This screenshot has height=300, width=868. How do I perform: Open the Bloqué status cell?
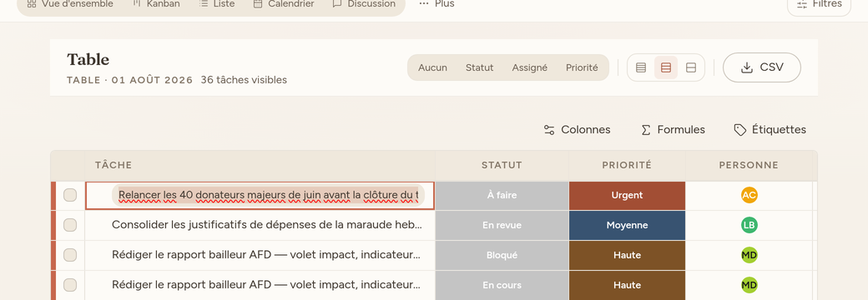pyautogui.click(x=502, y=255)
